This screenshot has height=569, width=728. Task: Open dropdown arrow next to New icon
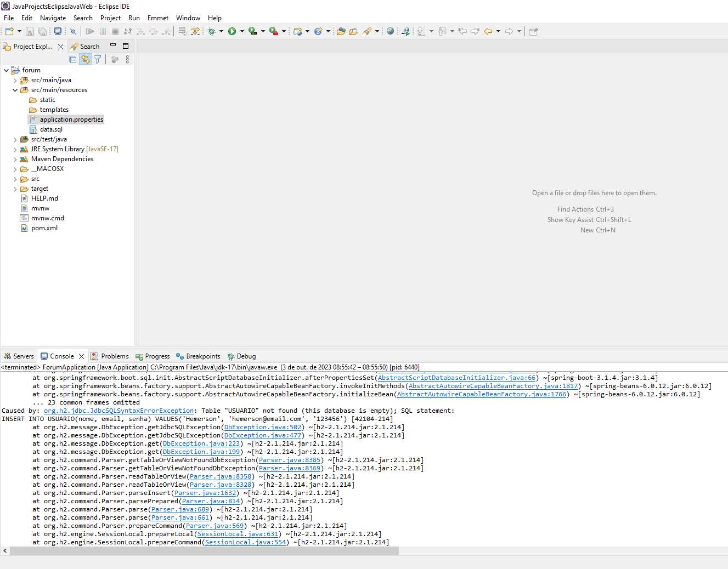pos(19,31)
